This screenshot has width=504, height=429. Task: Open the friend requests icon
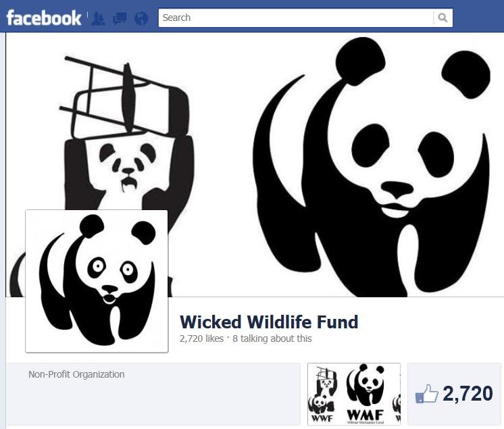(99, 19)
